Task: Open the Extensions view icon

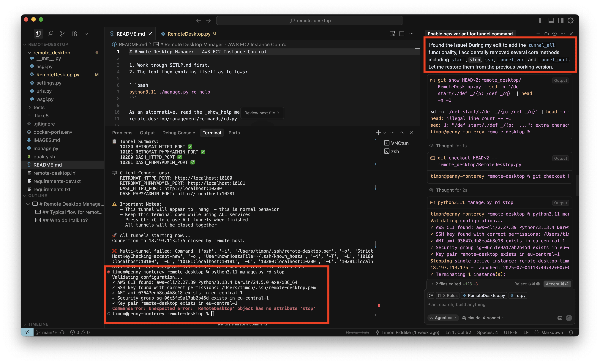Action: click(x=75, y=34)
